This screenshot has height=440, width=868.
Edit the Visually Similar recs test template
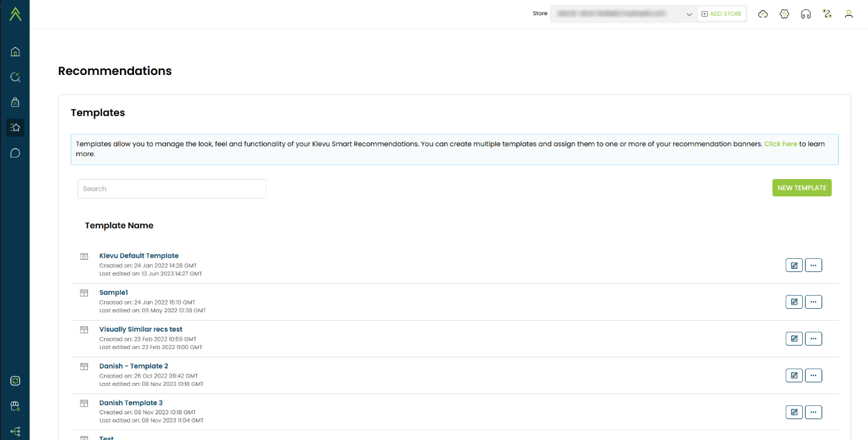794,339
